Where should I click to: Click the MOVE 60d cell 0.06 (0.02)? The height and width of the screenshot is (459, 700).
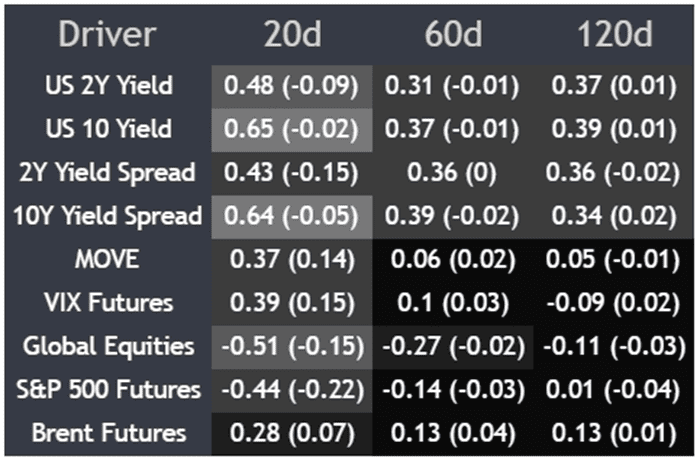click(x=454, y=259)
